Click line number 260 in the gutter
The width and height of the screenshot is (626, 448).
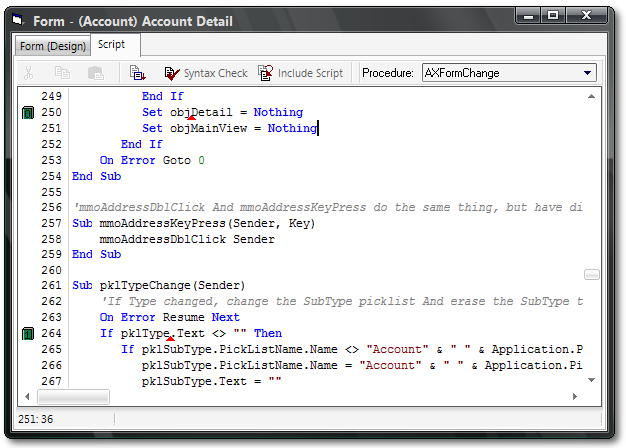point(52,270)
